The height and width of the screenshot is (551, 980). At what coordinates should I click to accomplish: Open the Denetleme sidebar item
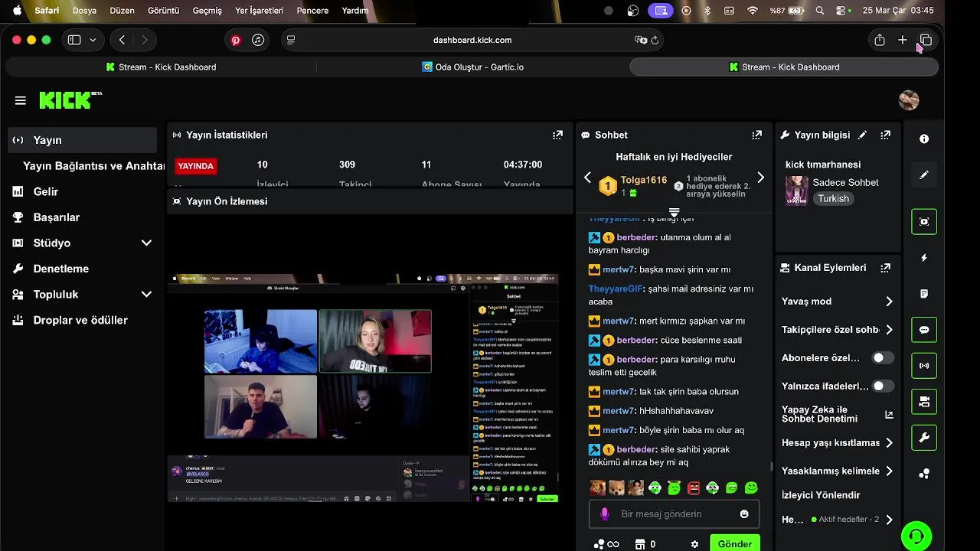(83, 269)
